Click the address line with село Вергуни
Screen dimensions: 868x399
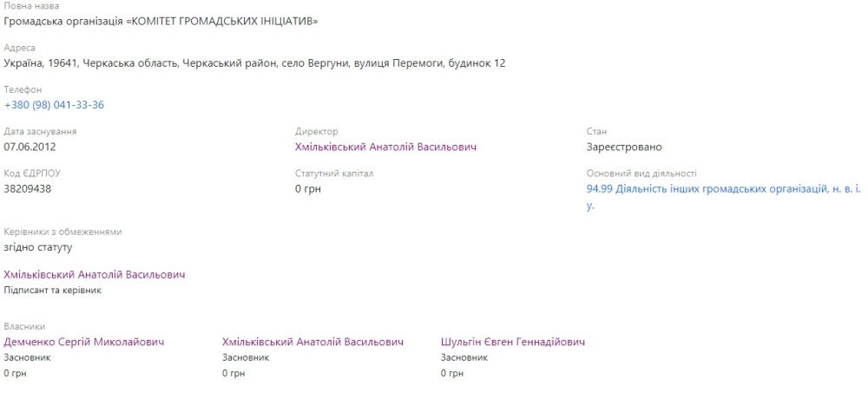click(254, 62)
